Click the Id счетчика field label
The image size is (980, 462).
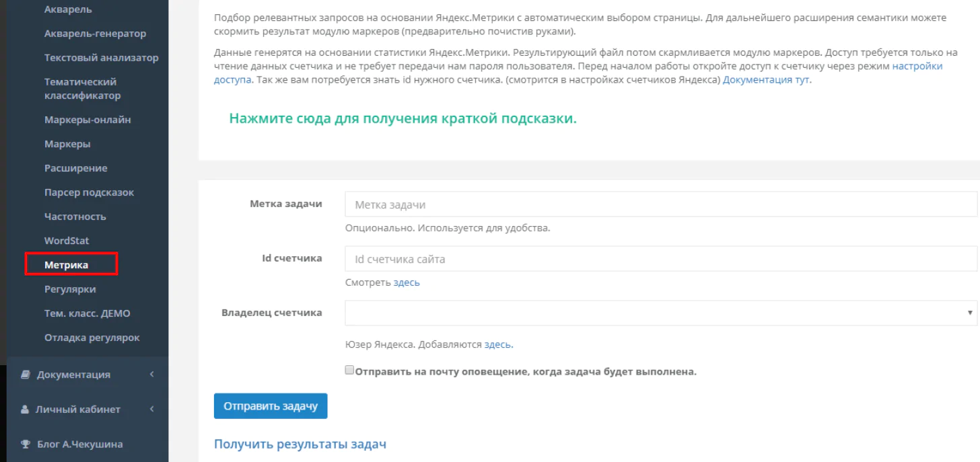coord(292,258)
